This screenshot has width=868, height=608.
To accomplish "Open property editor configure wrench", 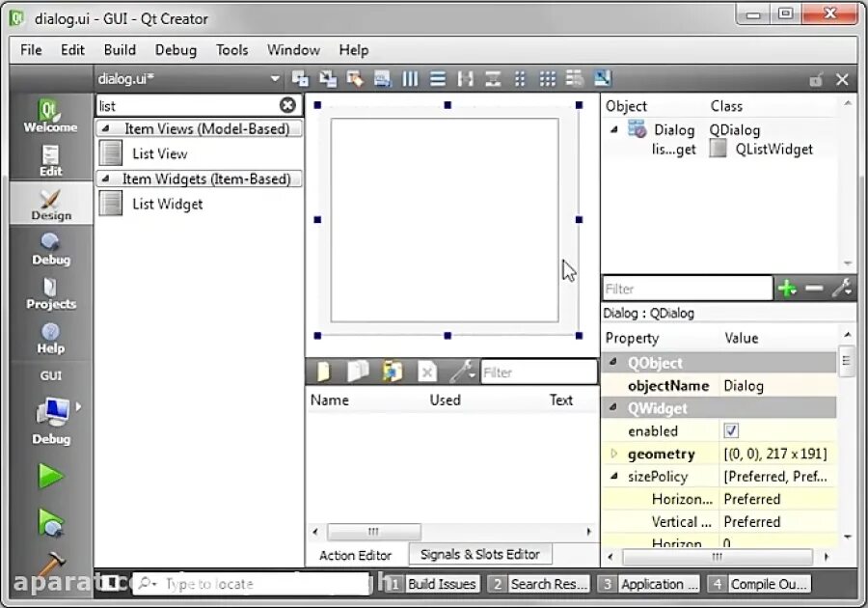I will [x=842, y=288].
